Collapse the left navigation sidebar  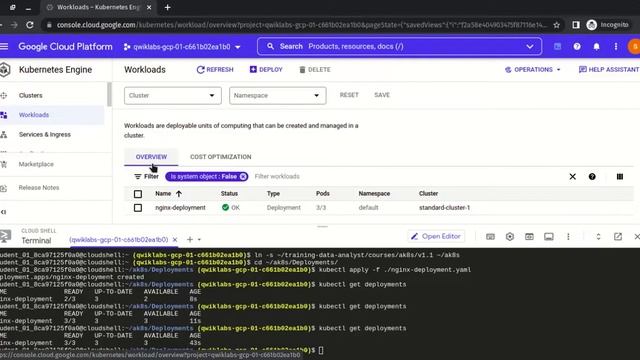[4, 212]
